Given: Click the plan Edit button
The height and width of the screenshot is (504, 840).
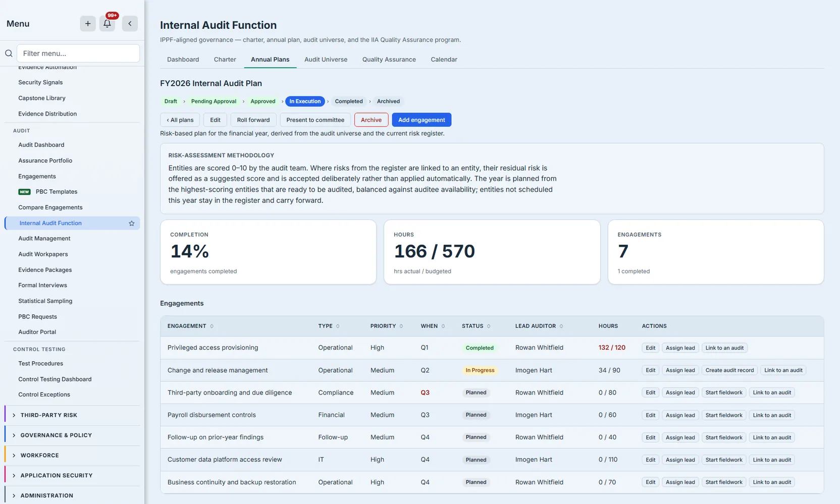Looking at the screenshot, I should pyautogui.click(x=215, y=120).
